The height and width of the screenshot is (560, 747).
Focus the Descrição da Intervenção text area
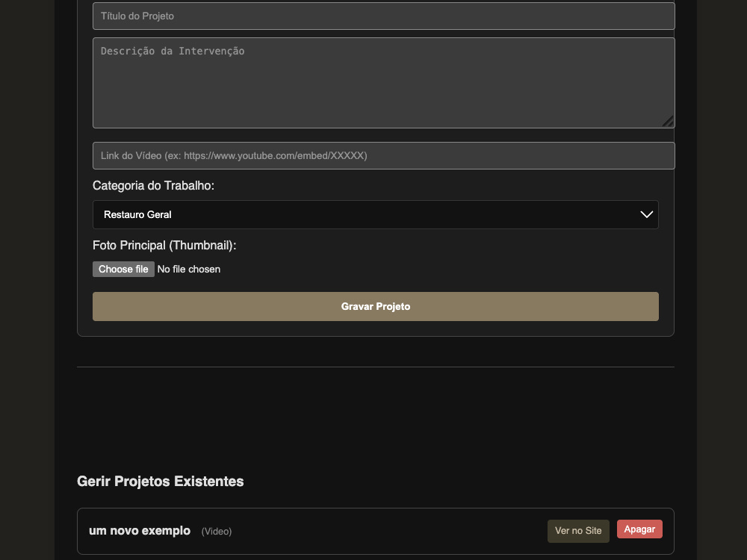[x=383, y=83]
